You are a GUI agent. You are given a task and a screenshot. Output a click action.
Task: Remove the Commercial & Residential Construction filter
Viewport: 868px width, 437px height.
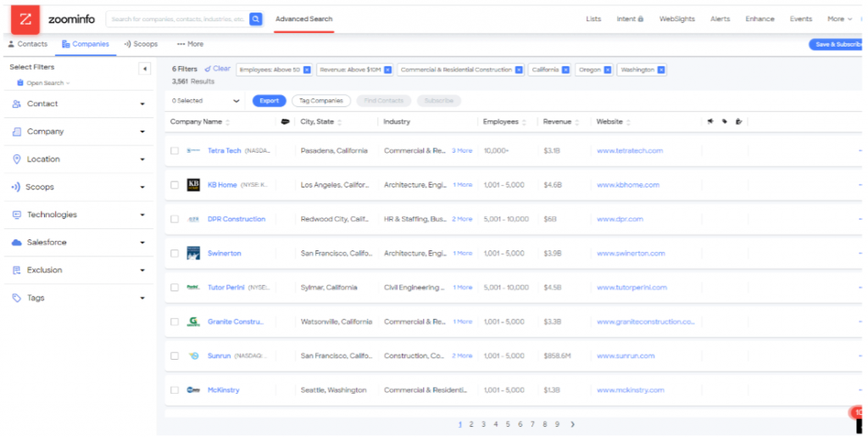pos(519,70)
